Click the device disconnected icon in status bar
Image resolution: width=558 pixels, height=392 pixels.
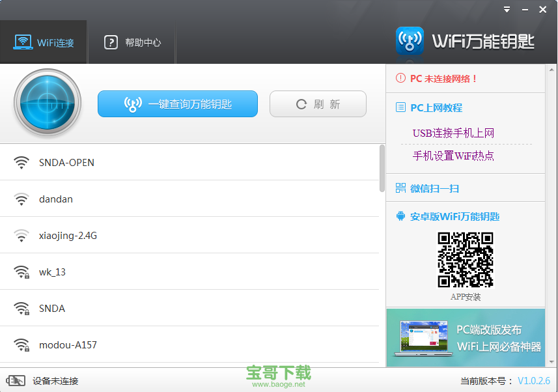(13, 380)
